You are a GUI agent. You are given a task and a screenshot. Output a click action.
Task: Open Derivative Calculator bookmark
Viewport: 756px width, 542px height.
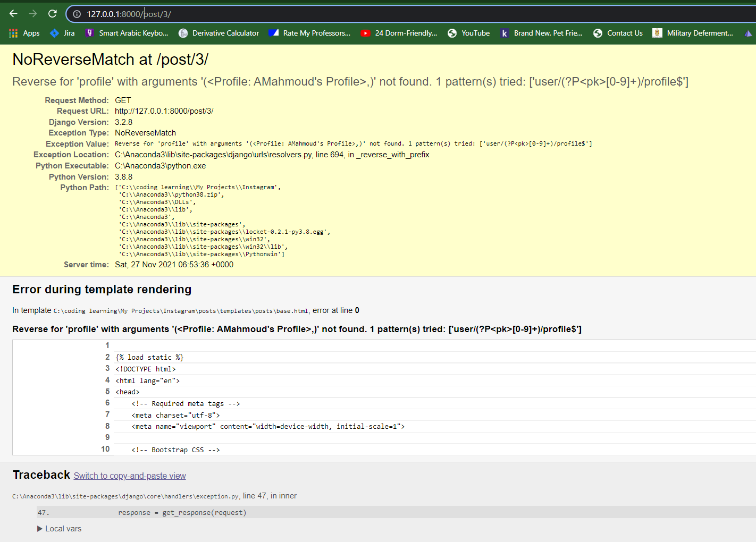point(219,33)
